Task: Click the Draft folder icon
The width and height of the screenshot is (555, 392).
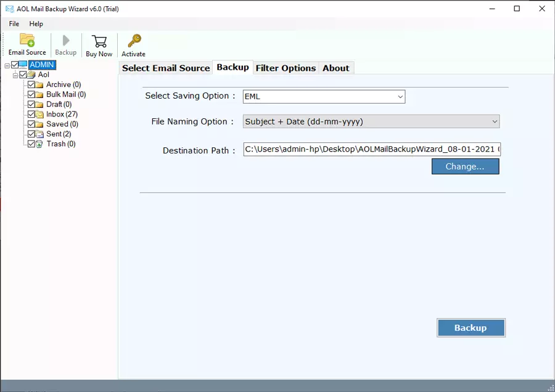Action: (39, 104)
